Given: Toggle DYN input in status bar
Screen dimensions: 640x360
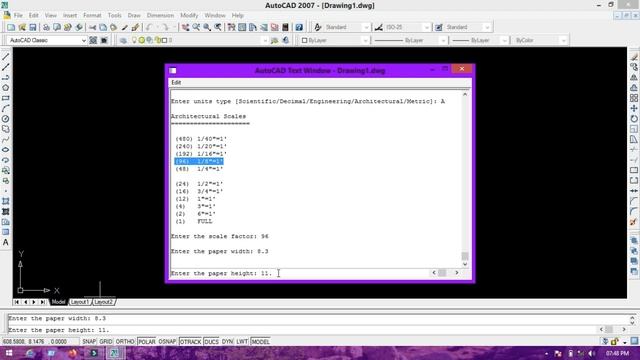Looking at the screenshot, I should (227, 342).
